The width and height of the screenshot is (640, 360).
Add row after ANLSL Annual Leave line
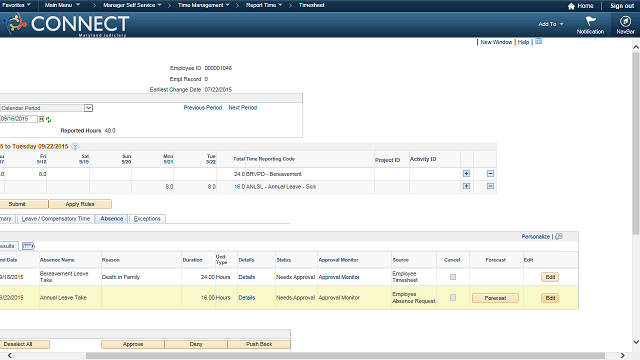pyautogui.click(x=466, y=186)
